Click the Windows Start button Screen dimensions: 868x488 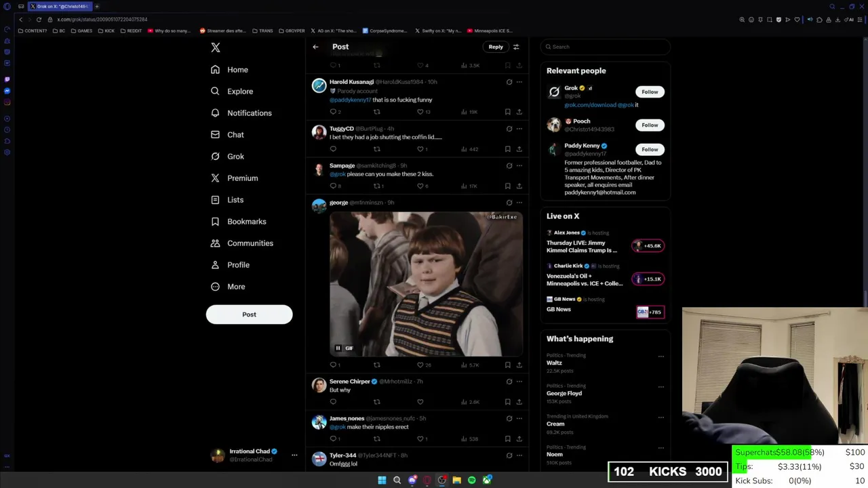tap(382, 480)
